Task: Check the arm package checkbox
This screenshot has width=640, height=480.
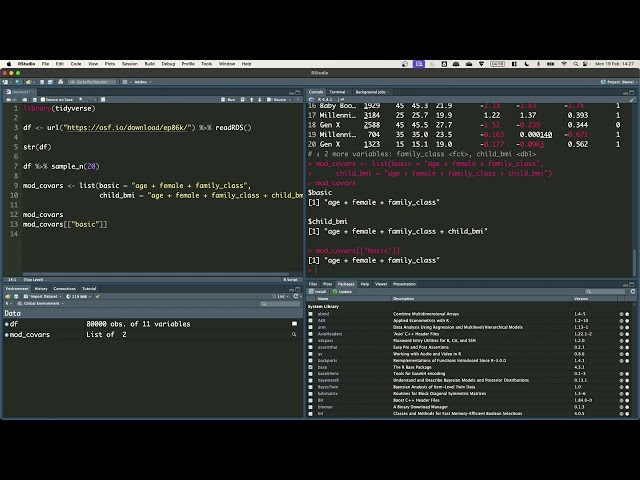Action: [311, 327]
